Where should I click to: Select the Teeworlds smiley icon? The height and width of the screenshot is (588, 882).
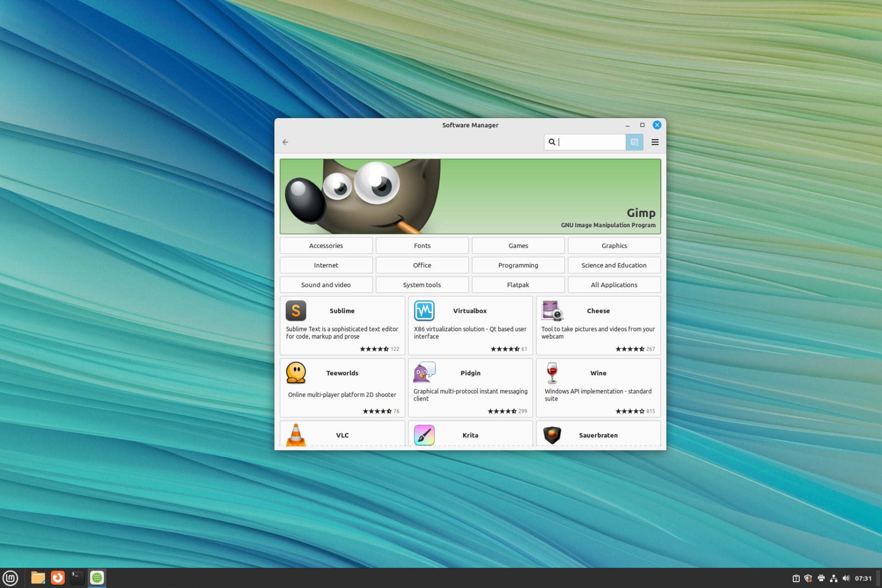pyautogui.click(x=296, y=373)
